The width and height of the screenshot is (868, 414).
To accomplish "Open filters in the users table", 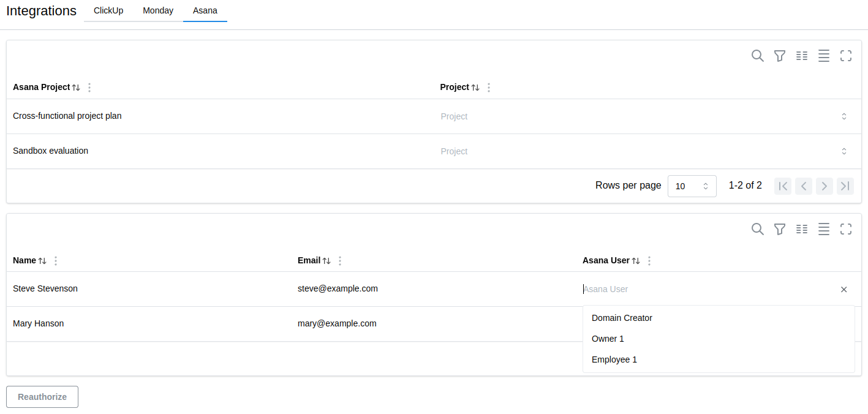I will (780, 229).
